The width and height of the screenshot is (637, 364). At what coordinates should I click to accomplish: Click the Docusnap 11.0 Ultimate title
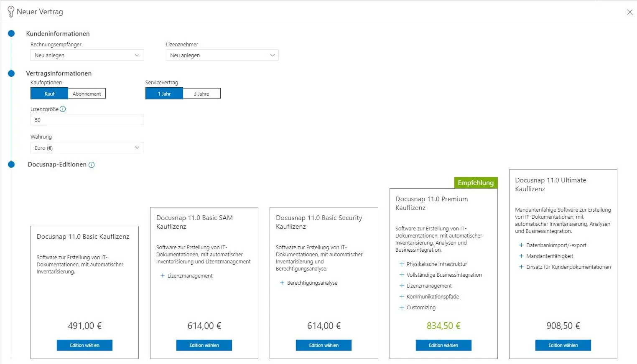[x=550, y=185]
